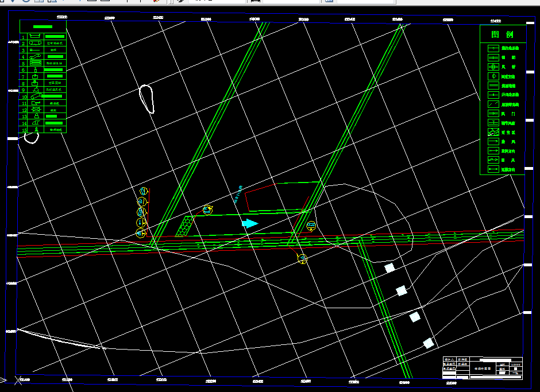Screen dimensions: 540x392
Task: Select the yellow callout balloon below the red roadway
Action: point(302,259)
